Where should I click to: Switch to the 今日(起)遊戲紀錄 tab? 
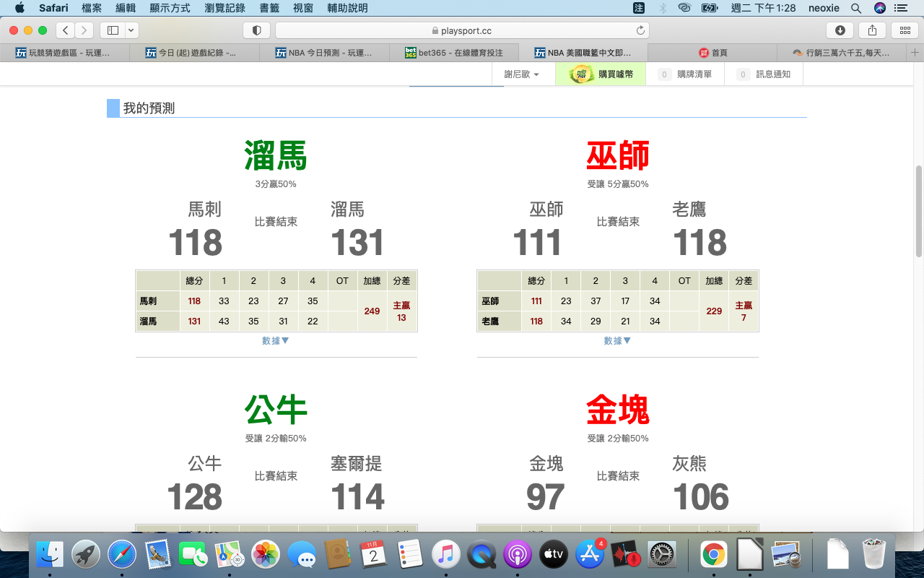194,53
